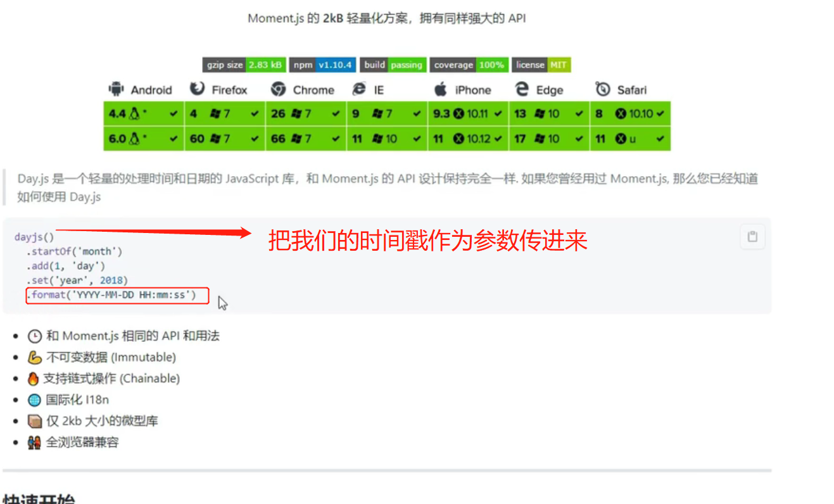Click the Android robot icon
The height and width of the screenshot is (504, 834).
(116, 89)
